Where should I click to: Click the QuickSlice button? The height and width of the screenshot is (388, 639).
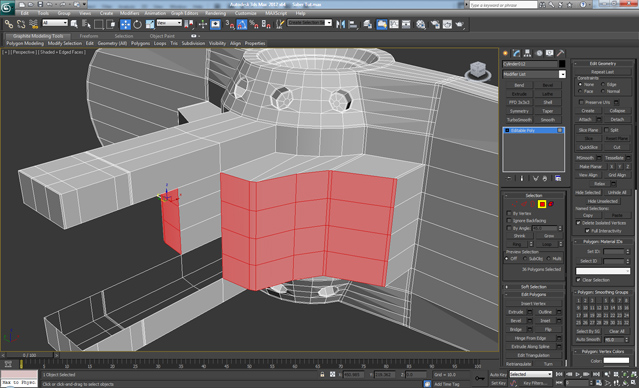tap(588, 147)
